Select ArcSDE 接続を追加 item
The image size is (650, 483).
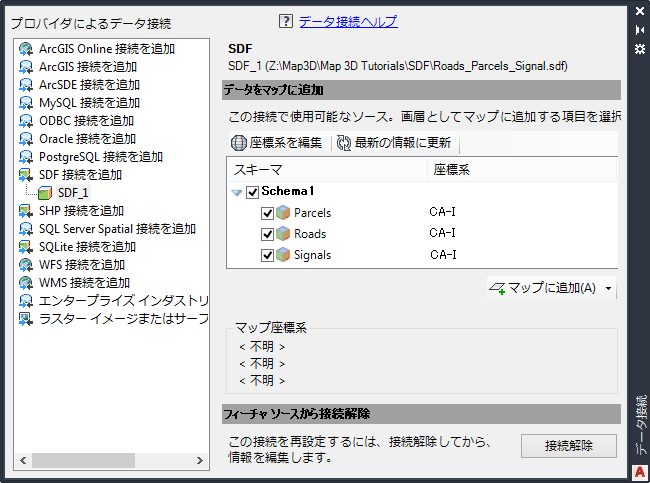click(90, 85)
